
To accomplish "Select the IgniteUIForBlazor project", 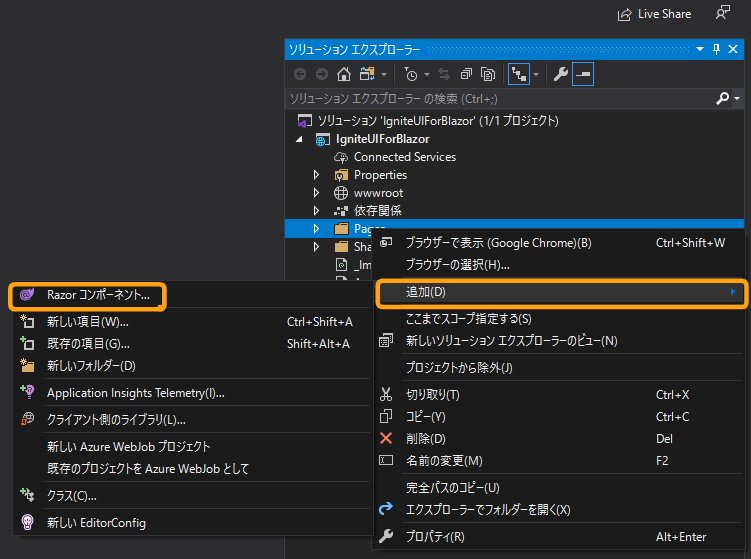I will (382, 139).
